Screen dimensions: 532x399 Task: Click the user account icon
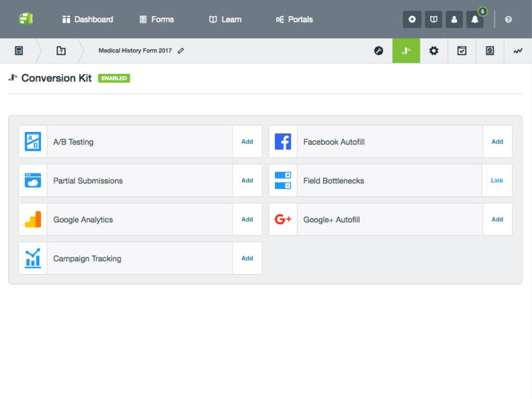point(454,19)
